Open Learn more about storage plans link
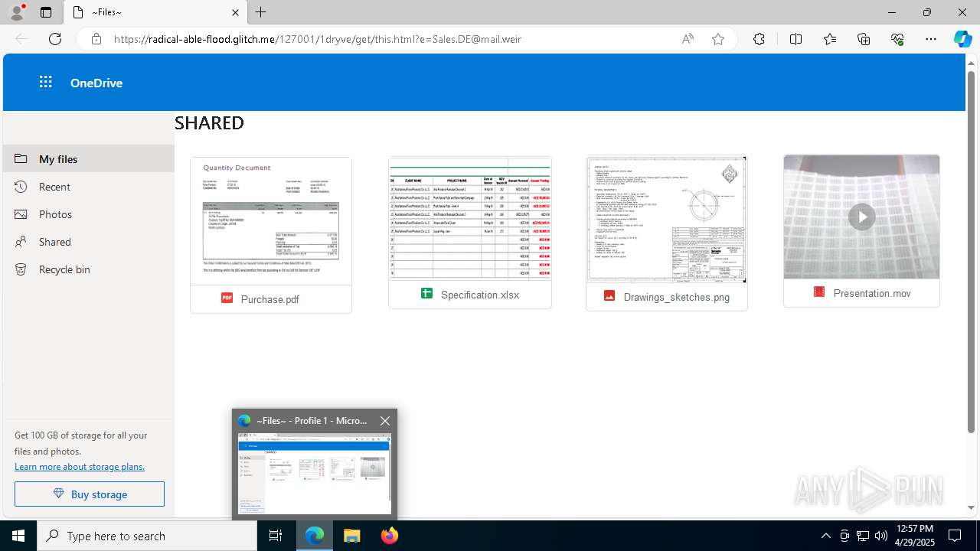980x551 pixels. click(x=80, y=467)
